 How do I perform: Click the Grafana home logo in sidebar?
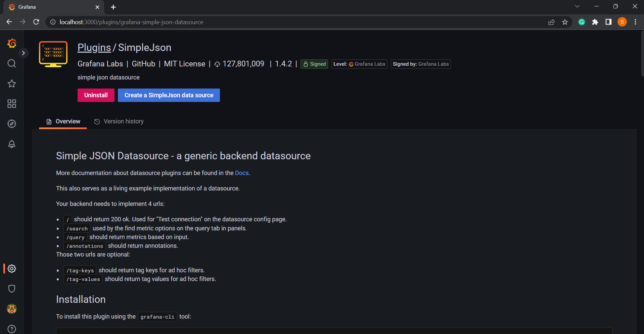tap(12, 43)
